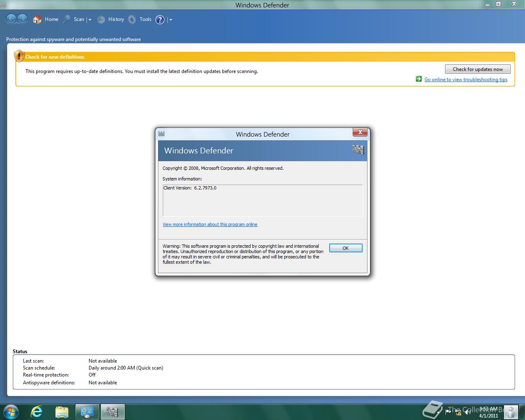Open View more information about this program online

coord(210,224)
